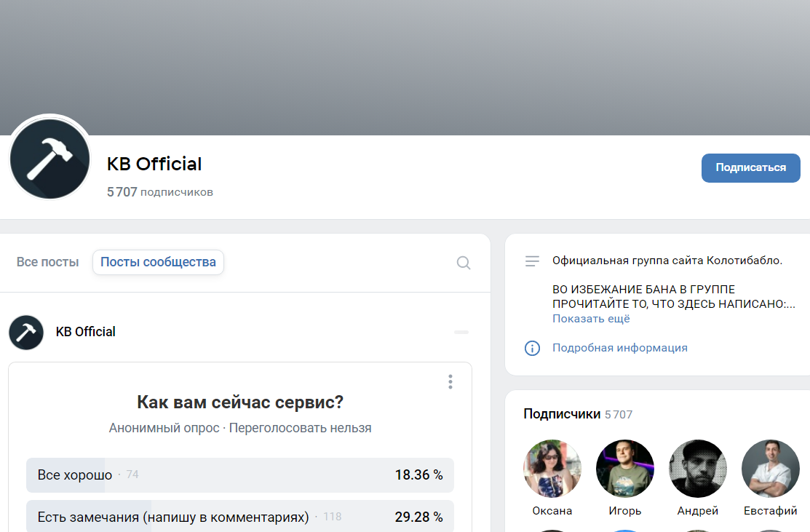
Task: Vote for Все хорошо option
Action: [240, 475]
